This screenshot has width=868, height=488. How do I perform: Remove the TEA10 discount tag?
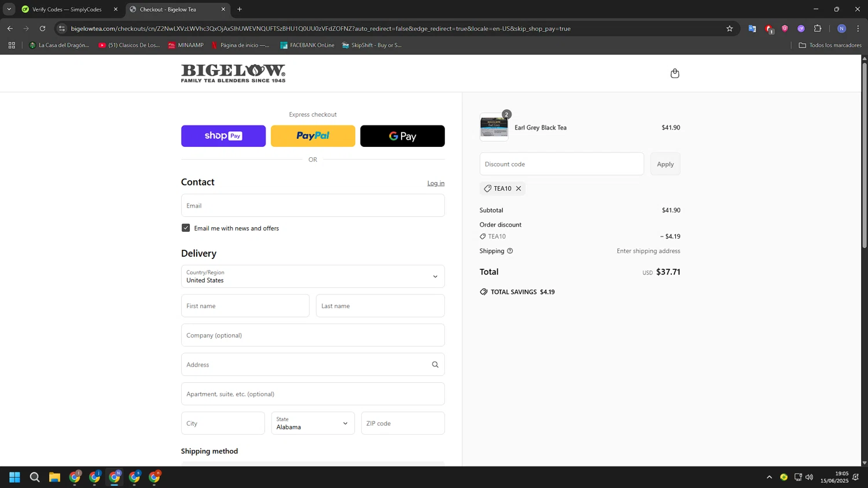518,188
